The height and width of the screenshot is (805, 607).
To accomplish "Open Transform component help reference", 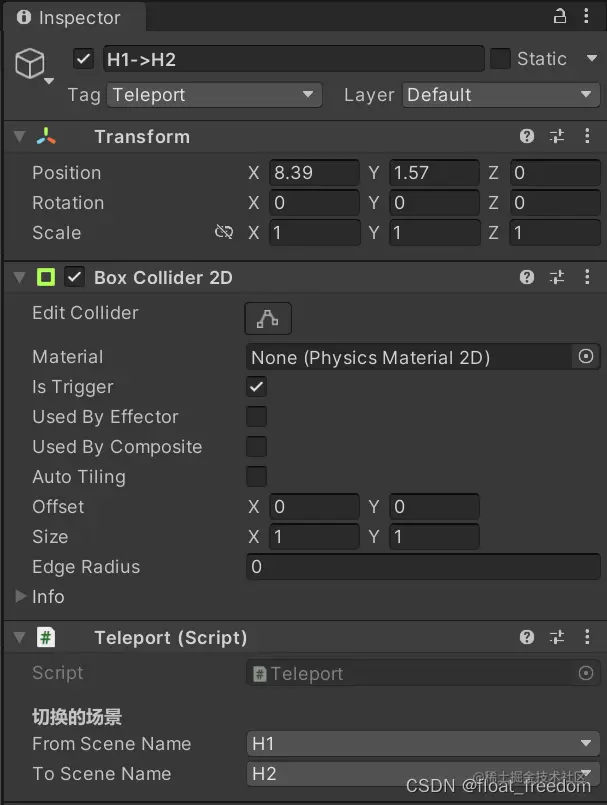I will tap(527, 137).
